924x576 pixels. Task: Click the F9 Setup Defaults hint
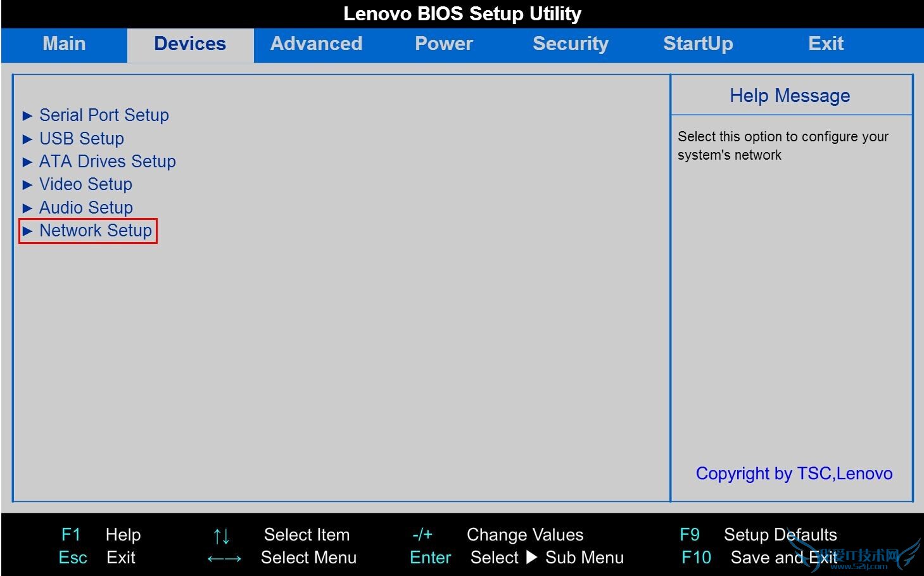click(x=758, y=535)
